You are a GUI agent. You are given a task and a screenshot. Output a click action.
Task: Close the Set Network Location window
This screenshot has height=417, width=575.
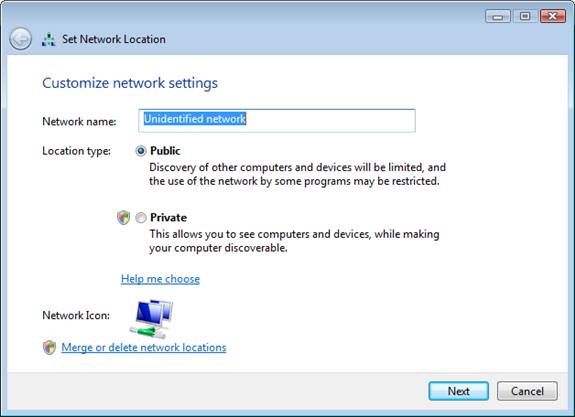pyautogui.click(x=553, y=17)
